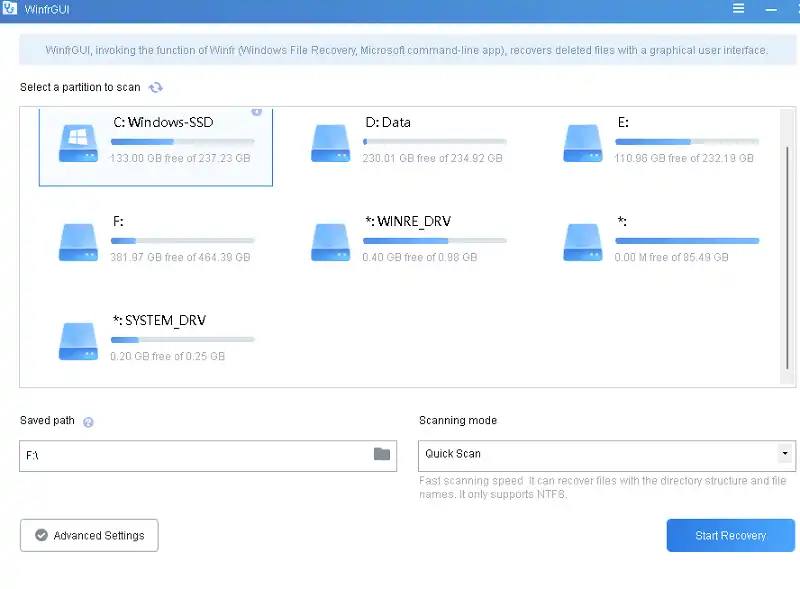Select the D: Data drive icon
The height and width of the screenshot is (589, 800).
tap(330, 142)
